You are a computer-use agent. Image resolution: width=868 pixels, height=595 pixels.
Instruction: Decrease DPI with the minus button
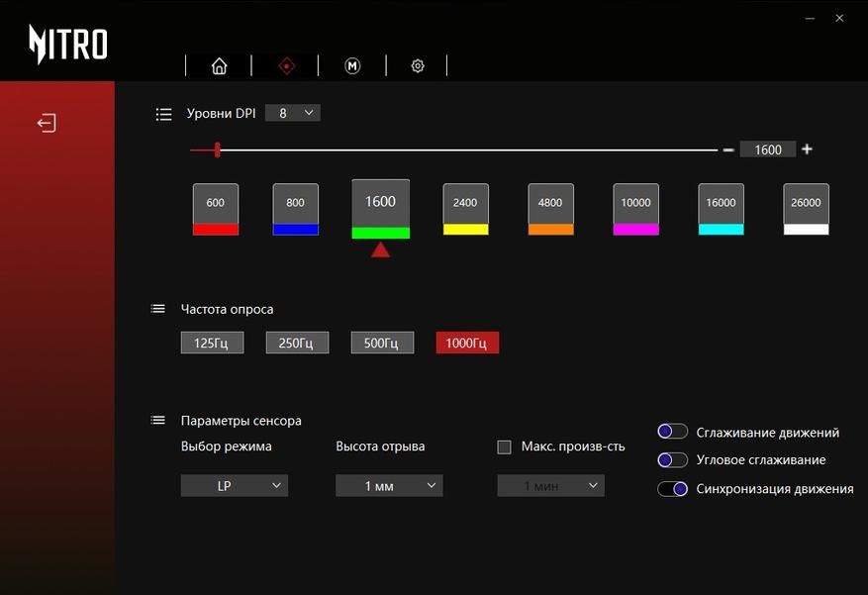(x=728, y=150)
